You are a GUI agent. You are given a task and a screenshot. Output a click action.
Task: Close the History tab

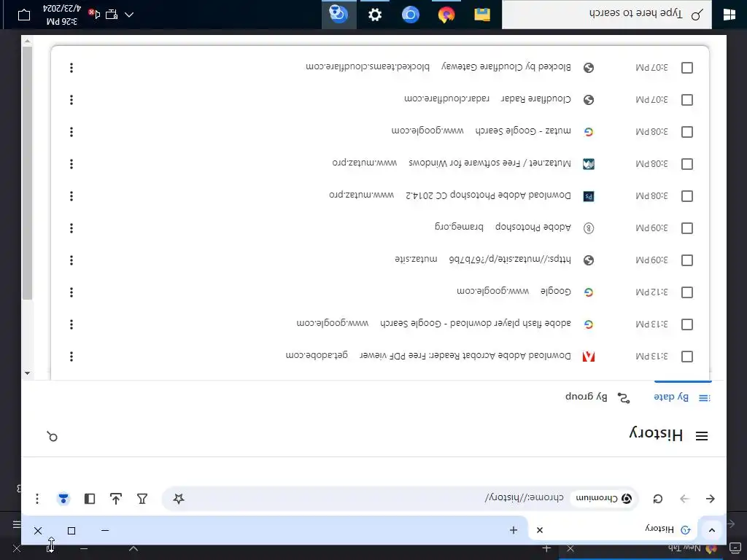point(540,530)
